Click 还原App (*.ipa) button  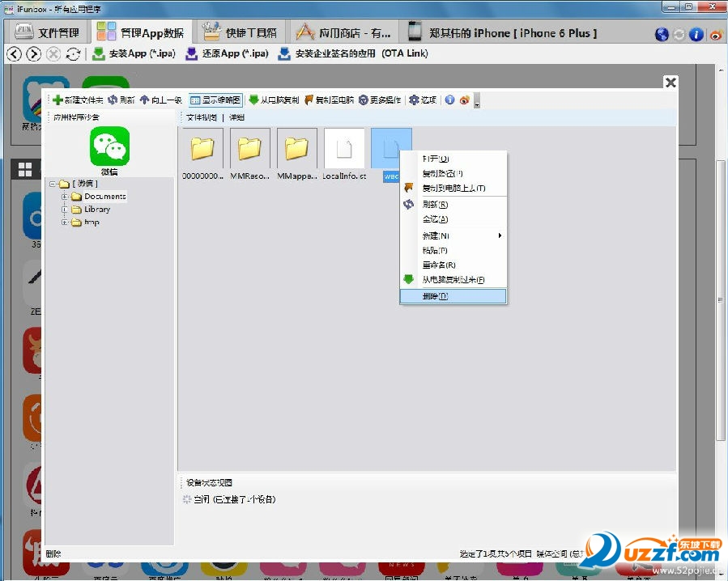(x=227, y=53)
